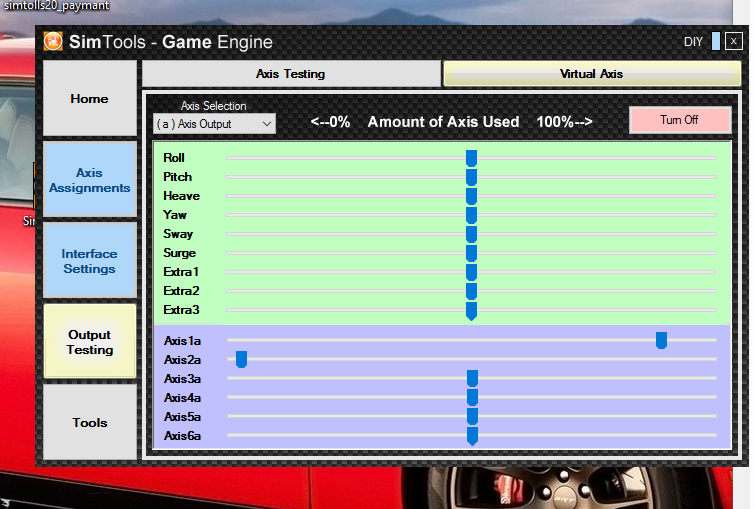Click the Axis4a label
755x509 pixels.
coord(182,398)
